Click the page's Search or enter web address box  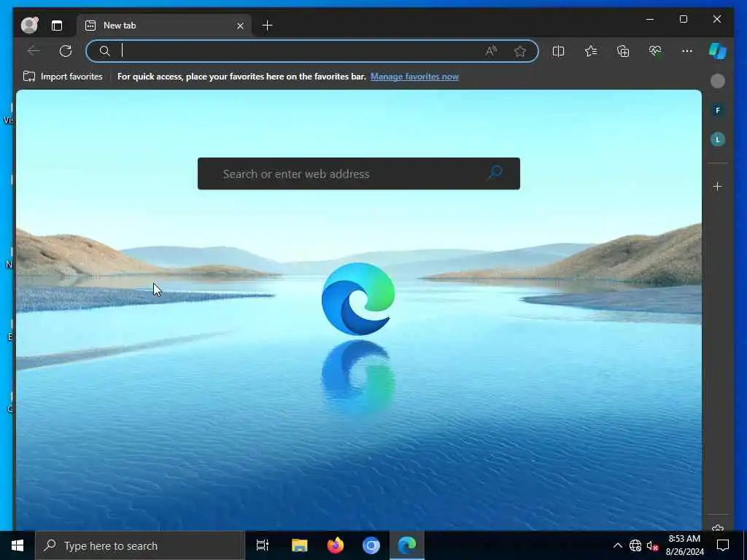click(x=359, y=174)
